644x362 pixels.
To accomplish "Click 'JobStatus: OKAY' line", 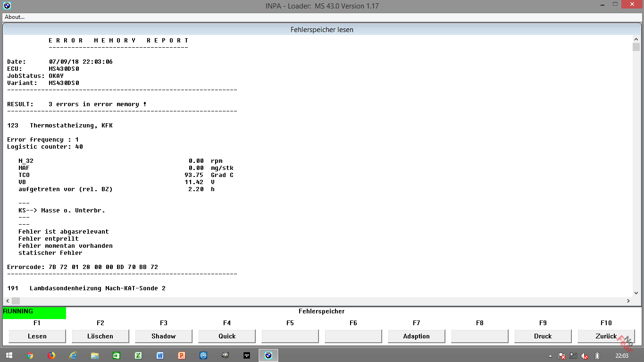I will point(35,76).
